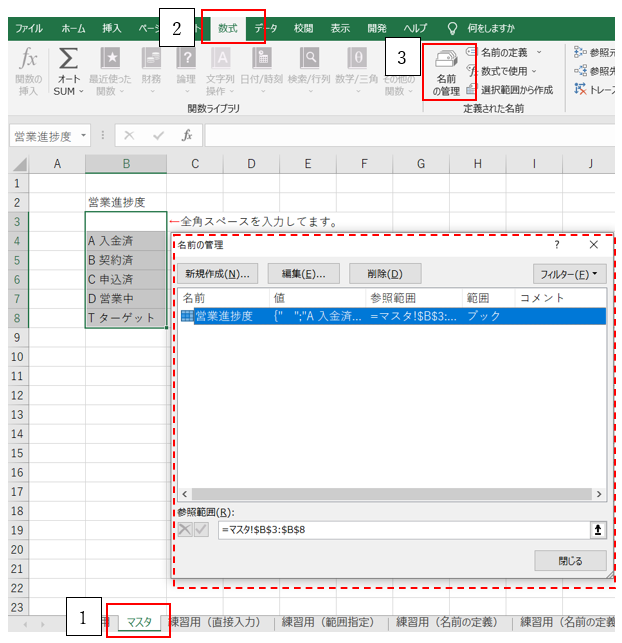Image resolution: width=622 pixels, height=643 pixels.
Task: Click the 新規作成 button
Action: [218, 273]
